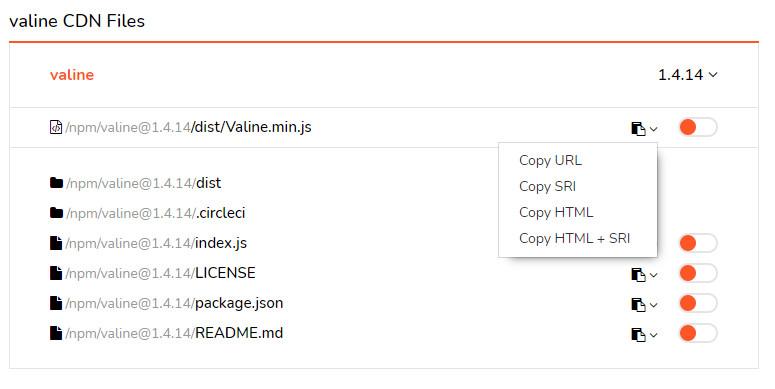Expand copy options chevron for package.json

(x=653, y=305)
